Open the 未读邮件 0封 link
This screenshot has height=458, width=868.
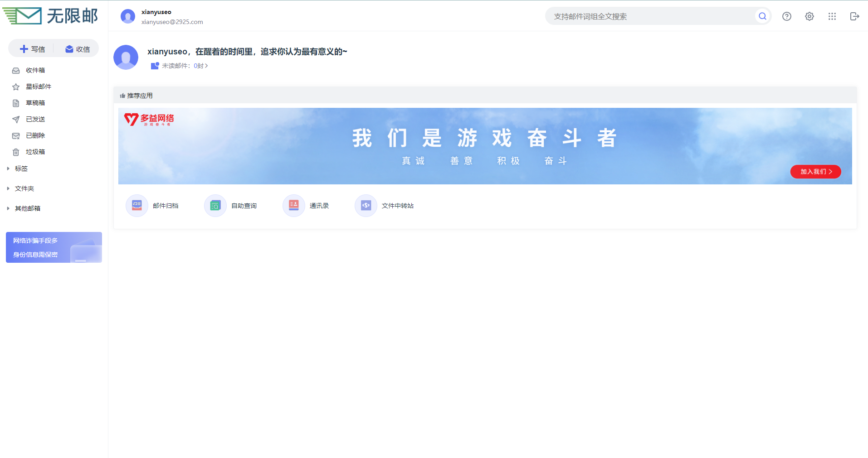pos(185,66)
